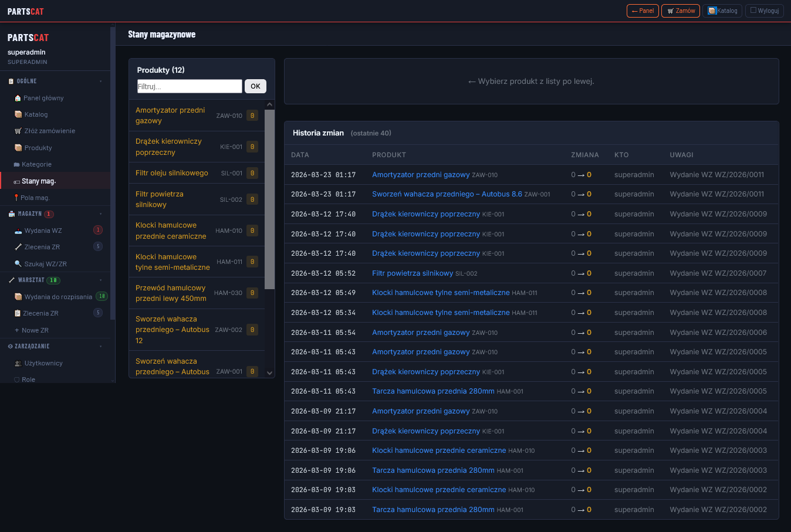The width and height of the screenshot is (791, 532).
Task: Click the wrench icon next to Zlecenia ZR under Magazyn
Action: pos(18,247)
